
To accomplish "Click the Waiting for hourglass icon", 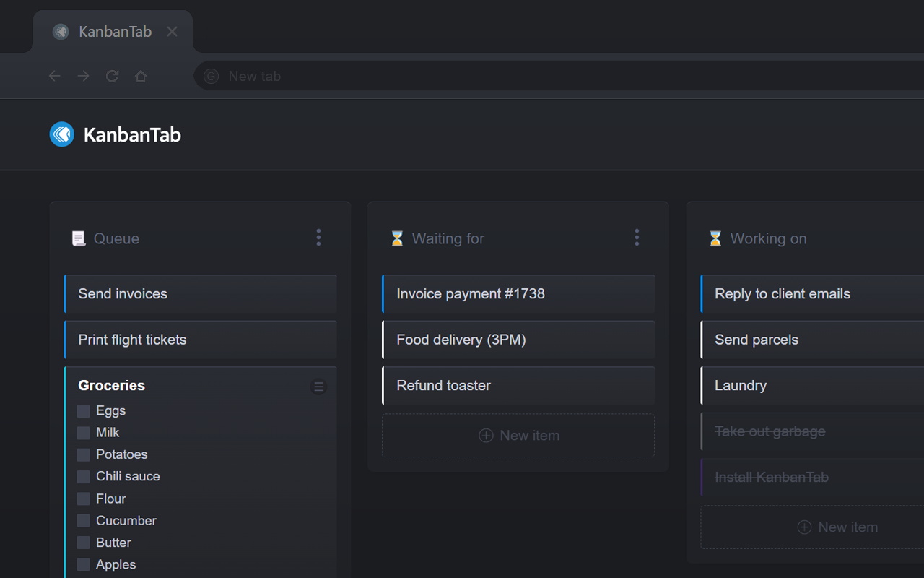I will [397, 238].
